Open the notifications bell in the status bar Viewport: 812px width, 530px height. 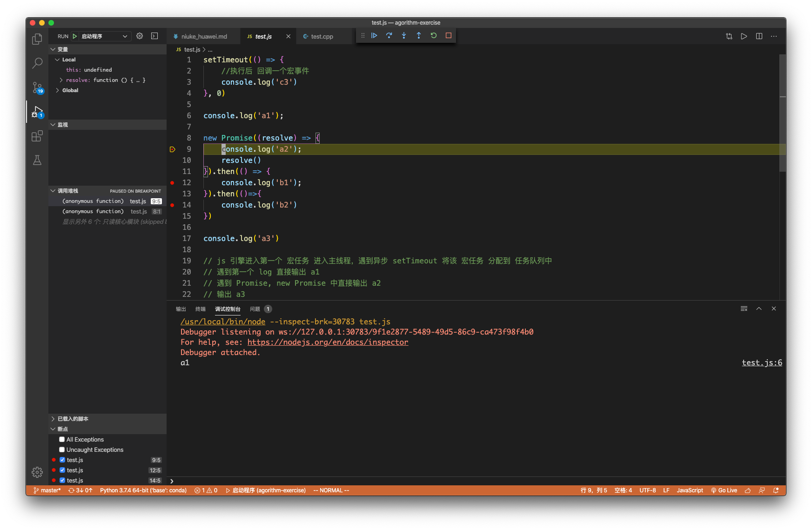pyautogui.click(x=776, y=490)
